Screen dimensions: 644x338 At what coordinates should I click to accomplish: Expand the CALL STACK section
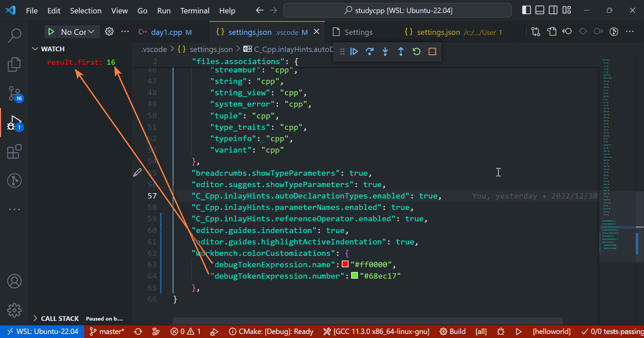(80, 319)
